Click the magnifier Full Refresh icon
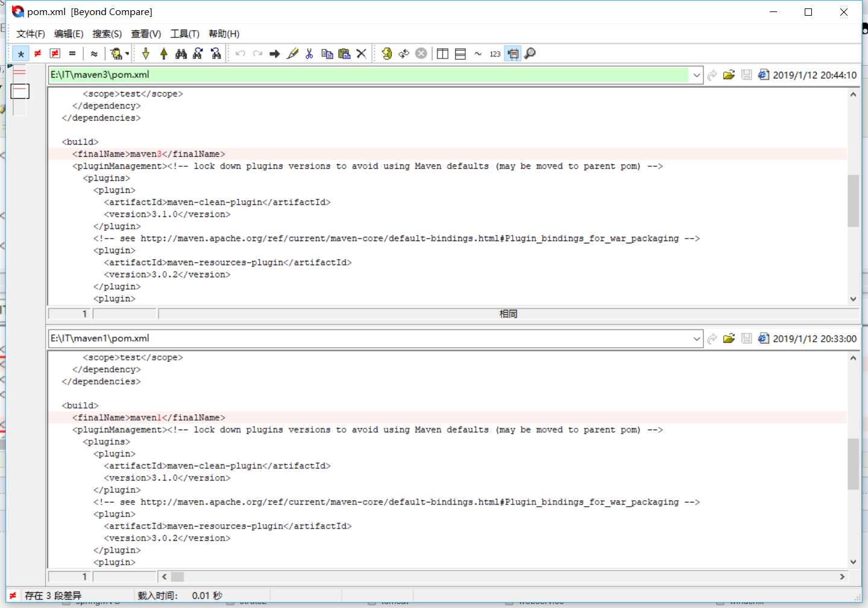This screenshot has height=608, width=868. pyautogui.click(x=530, y=54)
